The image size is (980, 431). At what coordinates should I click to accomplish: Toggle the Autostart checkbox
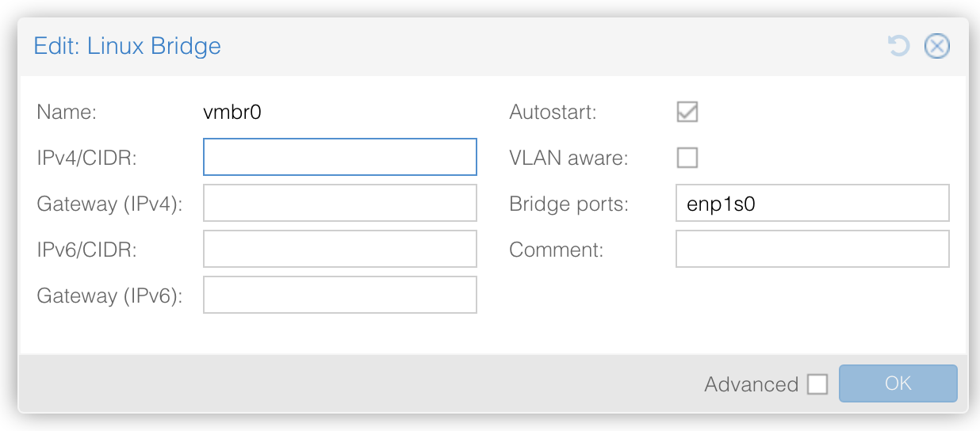(687, 112)
